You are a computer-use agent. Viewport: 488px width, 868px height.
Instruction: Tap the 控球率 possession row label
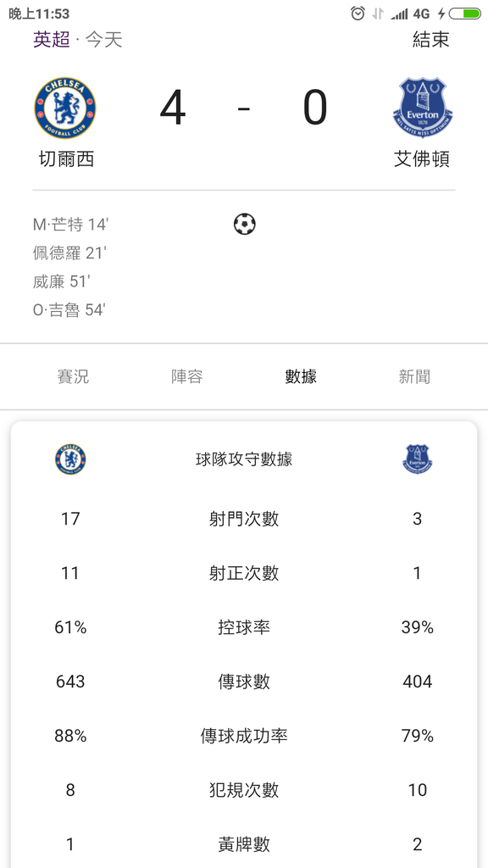coord(244,627)
